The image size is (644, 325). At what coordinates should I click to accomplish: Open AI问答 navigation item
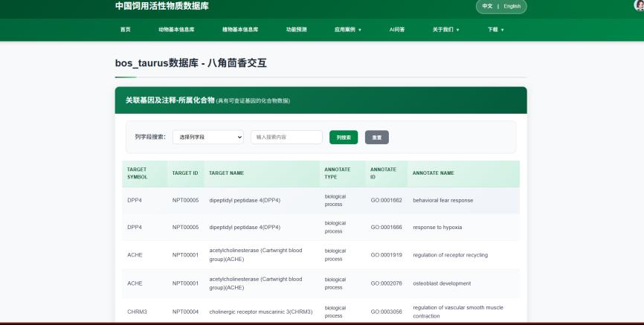pyautogui.click(x=397, y=30)
